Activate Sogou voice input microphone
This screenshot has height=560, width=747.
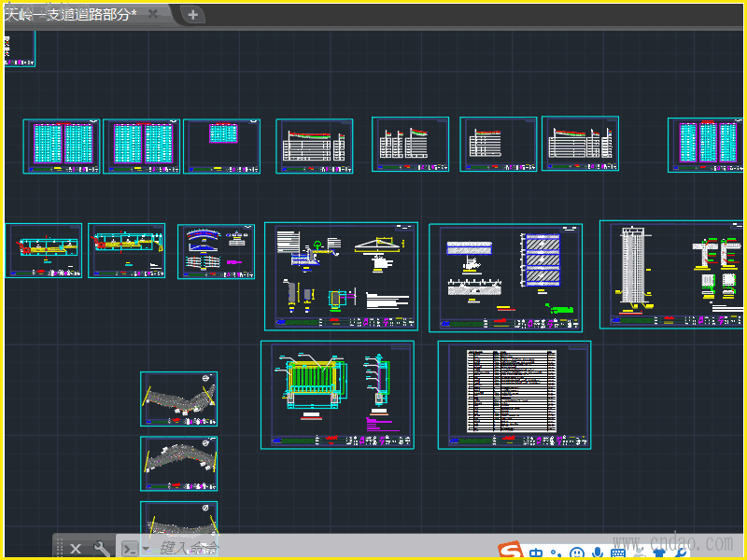tap(598, 553)
